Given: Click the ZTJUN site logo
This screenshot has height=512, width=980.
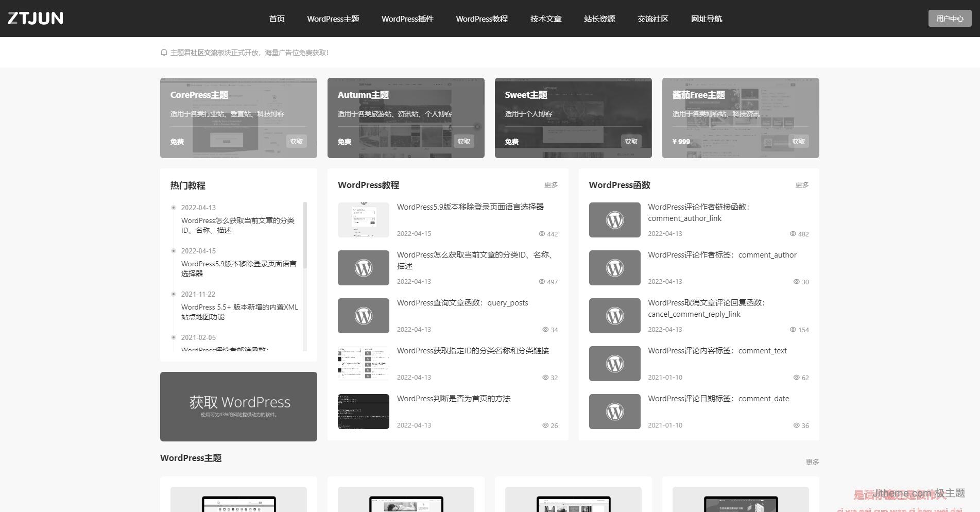Looking at the screenshot, I should pyautogui.click(x=36, y=19).
